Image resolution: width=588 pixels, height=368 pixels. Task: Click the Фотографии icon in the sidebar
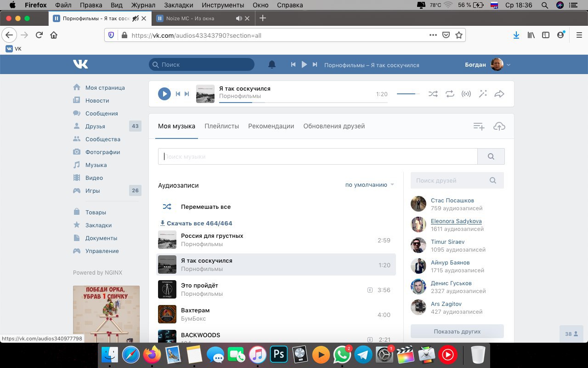(x=77, y=152)
